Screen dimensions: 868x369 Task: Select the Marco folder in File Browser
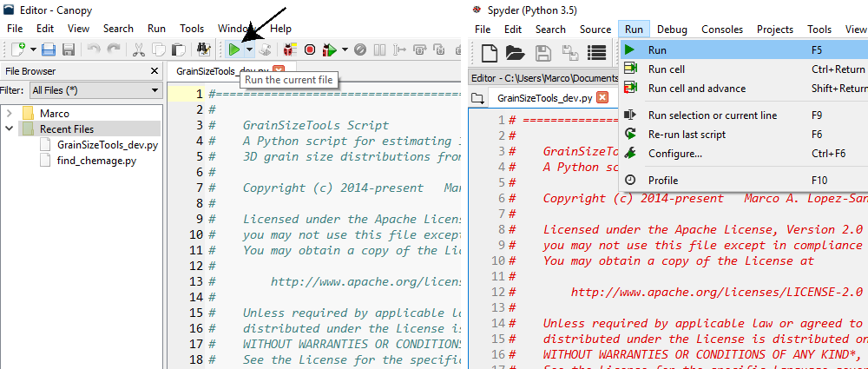click(54, 114)
